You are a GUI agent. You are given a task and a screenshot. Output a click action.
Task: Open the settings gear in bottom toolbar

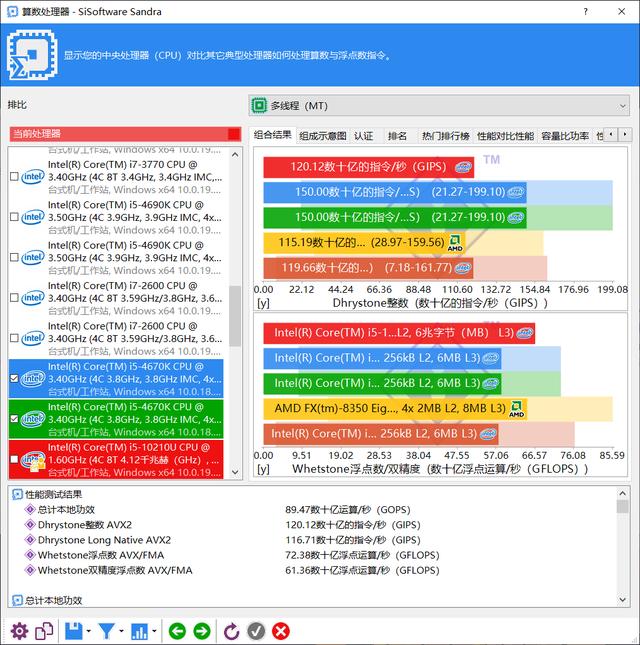(x=19, y=631)
